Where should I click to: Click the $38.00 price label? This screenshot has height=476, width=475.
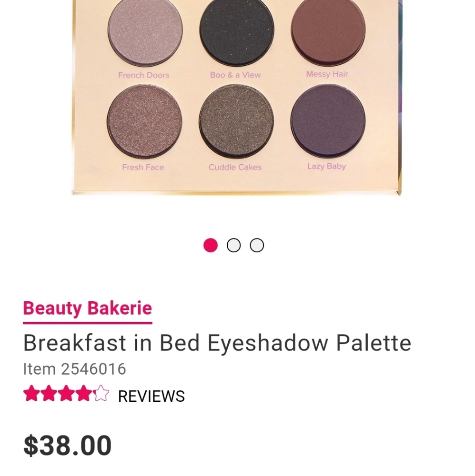[67, 445]
